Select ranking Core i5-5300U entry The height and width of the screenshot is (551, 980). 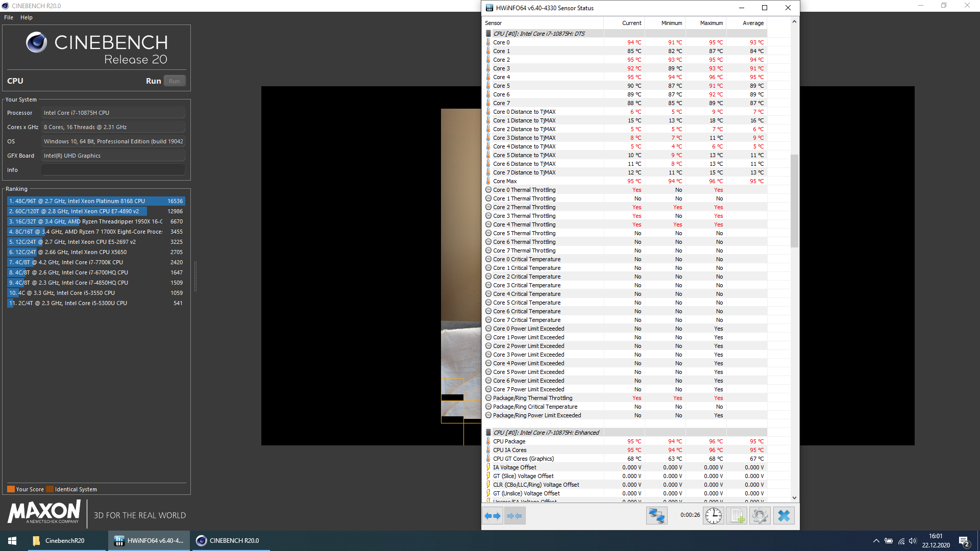96,303
